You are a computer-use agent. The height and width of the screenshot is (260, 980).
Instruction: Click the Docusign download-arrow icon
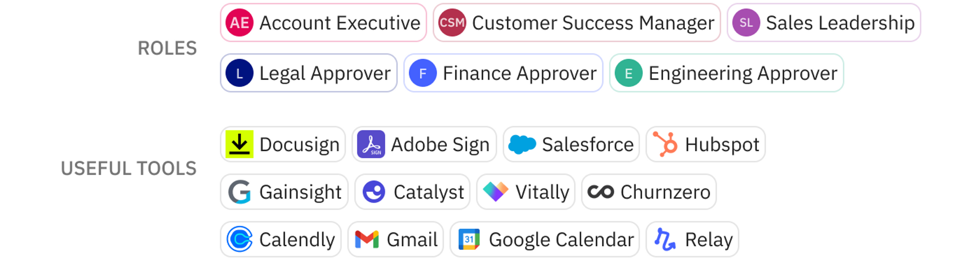point(239,144)
